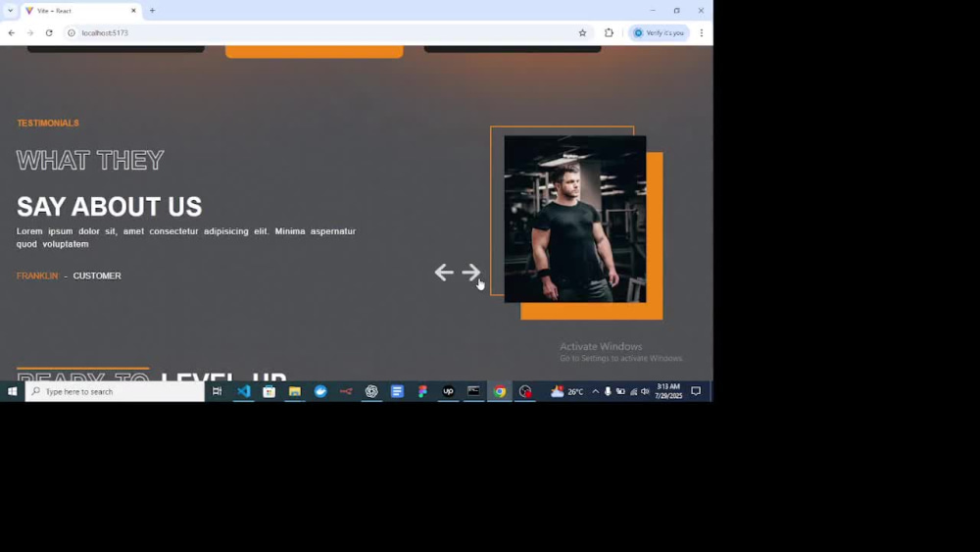980x552 pixels.
Task: Click the SAY ABOUT US heading
Action: [x=110, y=206]
